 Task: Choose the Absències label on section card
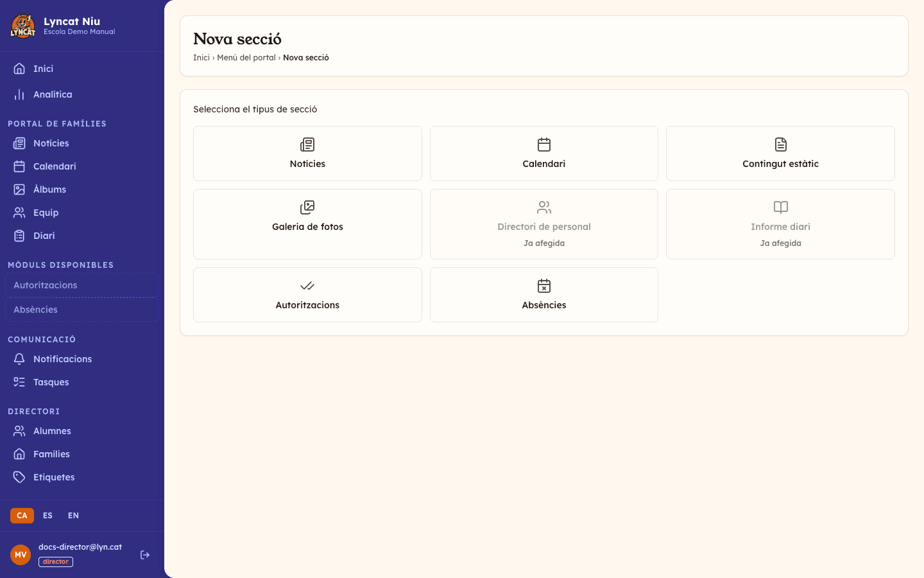click(x=544, y=305)
